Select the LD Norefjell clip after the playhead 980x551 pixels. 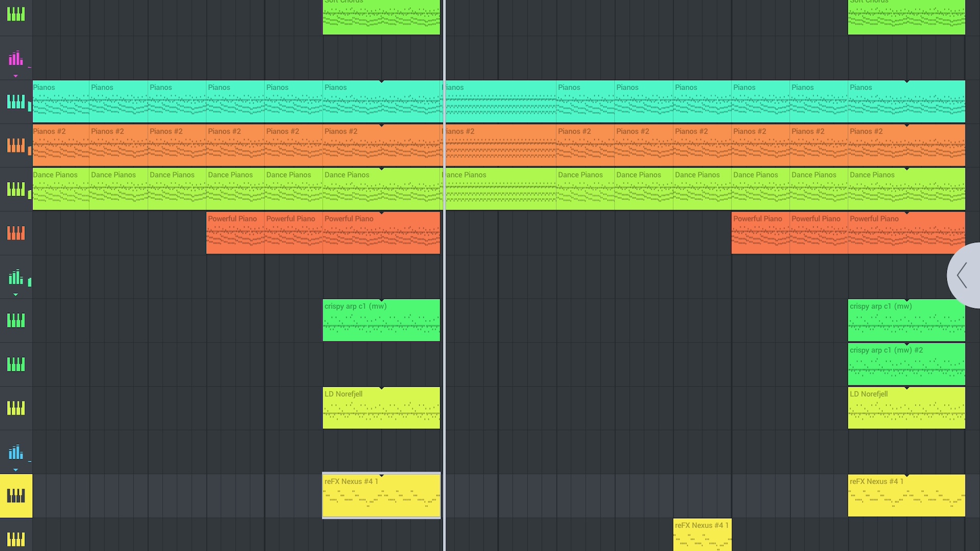pyautogui.click(x=906, y=408)
